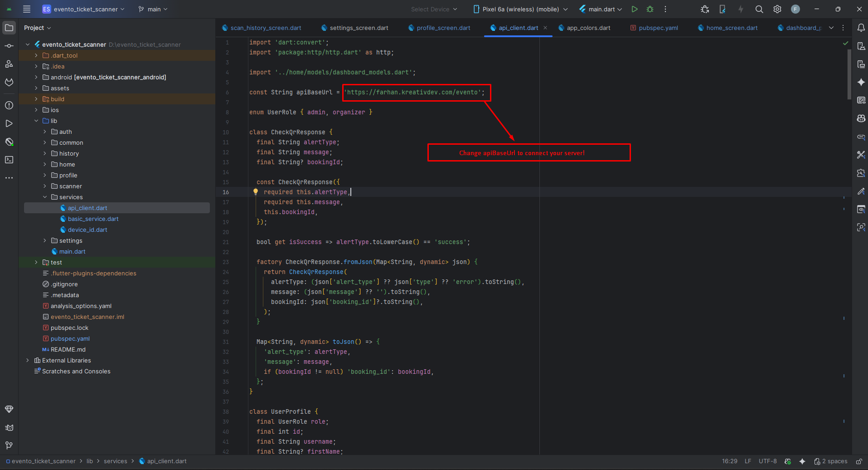The width and height of the screenshot is (868, 470).
Task: Click lib breadcrumb in status bar
Action: (x=90, y=461)
